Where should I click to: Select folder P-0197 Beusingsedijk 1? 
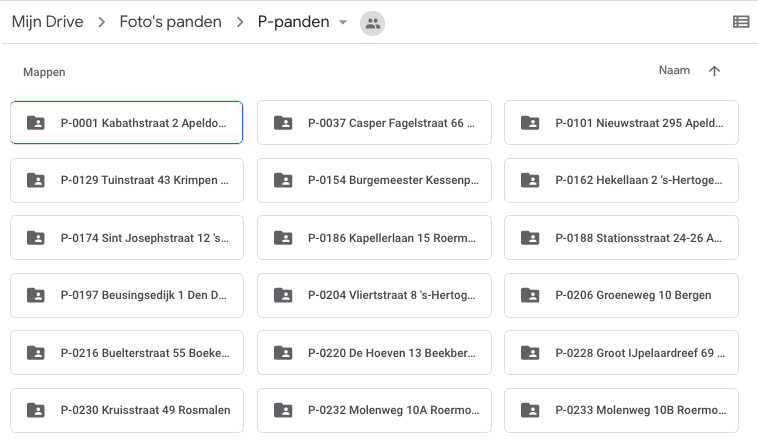tap(127, 295)
